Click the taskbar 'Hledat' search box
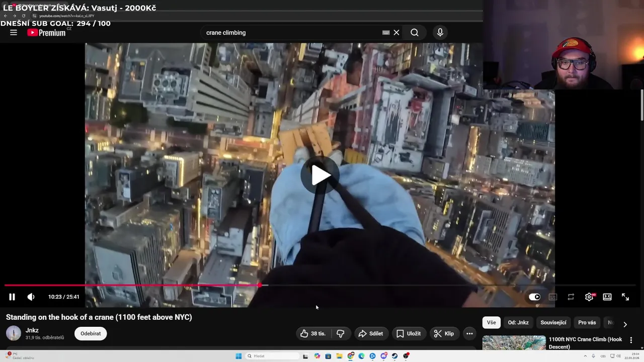This screenshot has width=644, height=362. coord(272,356)
